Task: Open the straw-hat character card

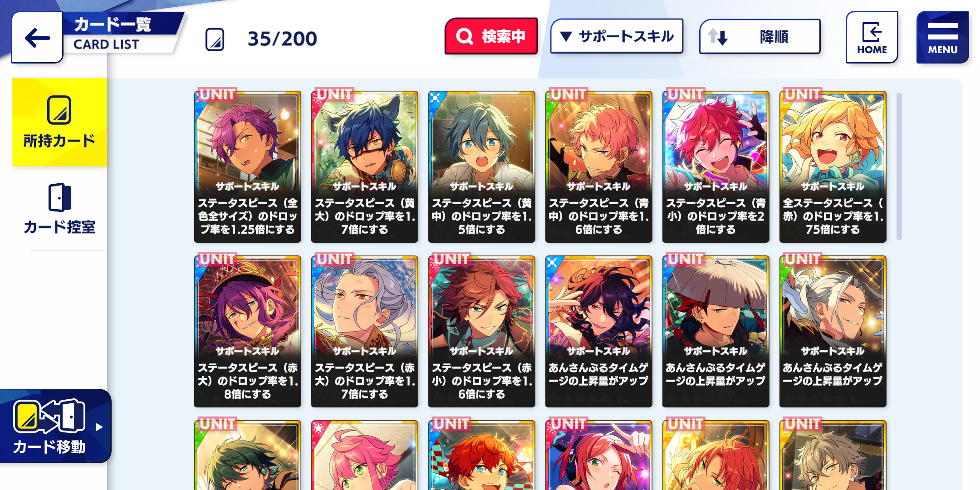Action: tap(715, 331)
